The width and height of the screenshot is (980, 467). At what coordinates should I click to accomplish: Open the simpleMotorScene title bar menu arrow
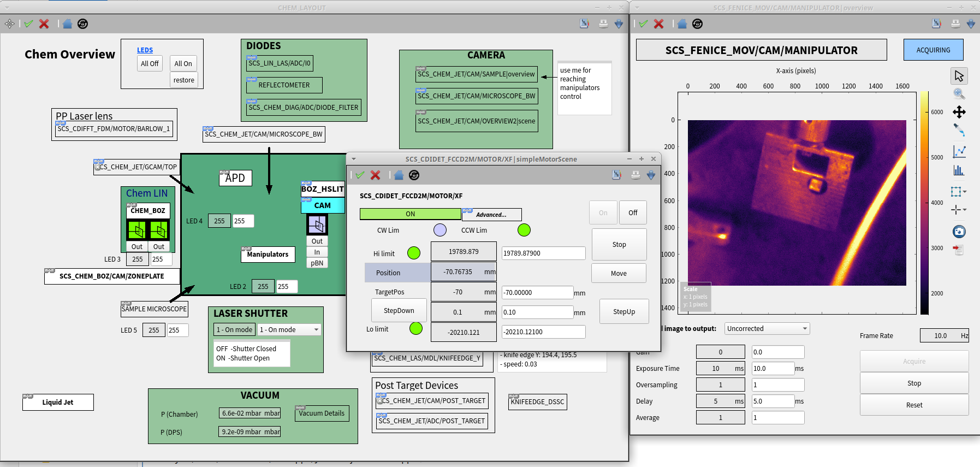pyautogui.click(x=354, y=159)
